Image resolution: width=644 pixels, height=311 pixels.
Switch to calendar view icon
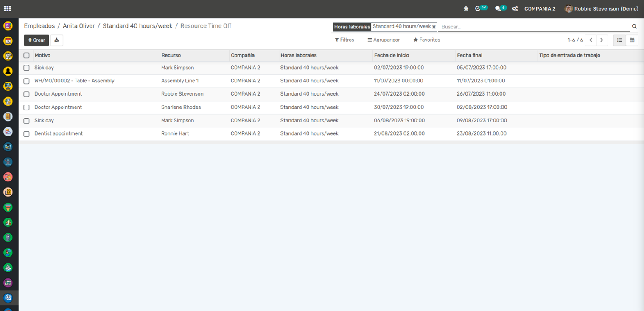click(x=632, y=40)
